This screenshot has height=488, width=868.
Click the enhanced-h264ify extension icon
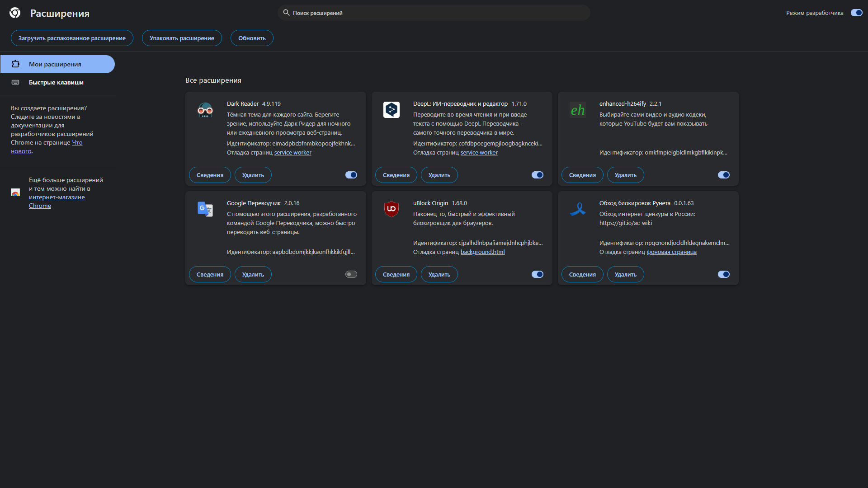(x=578, y=110)
